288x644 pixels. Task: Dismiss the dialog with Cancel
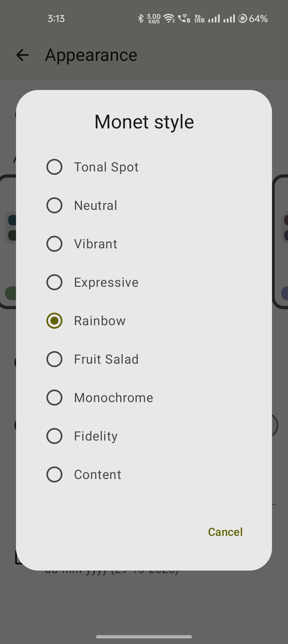tap(225, 532)
